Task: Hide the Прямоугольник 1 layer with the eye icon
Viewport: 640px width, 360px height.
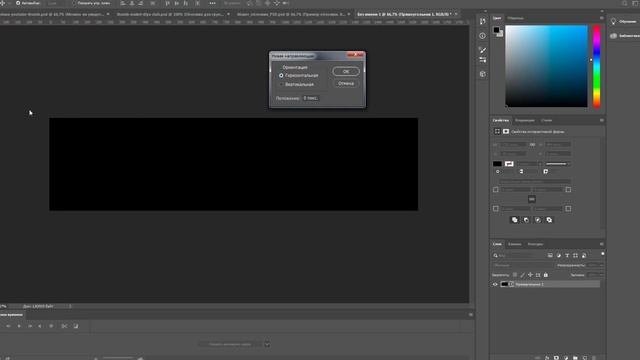Action: [495, 284]
